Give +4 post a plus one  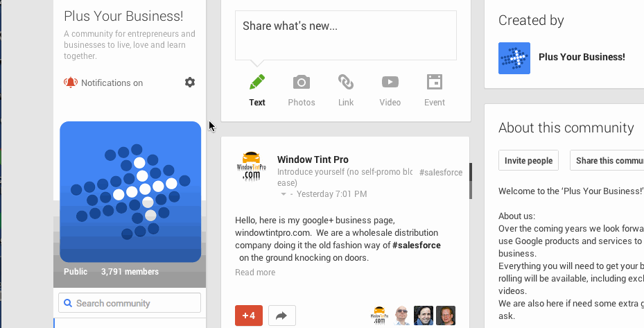click(x=248, y=316)
